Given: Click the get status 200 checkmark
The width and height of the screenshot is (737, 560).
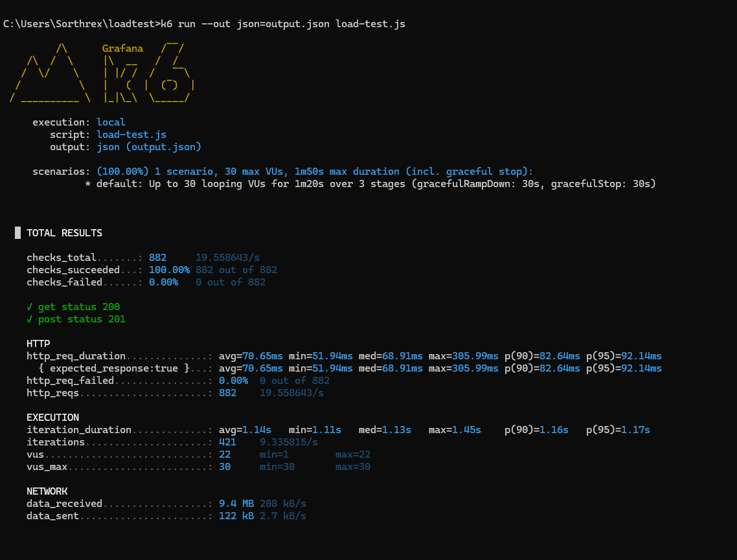Looking at the screenshot, I should coord(30,307).
